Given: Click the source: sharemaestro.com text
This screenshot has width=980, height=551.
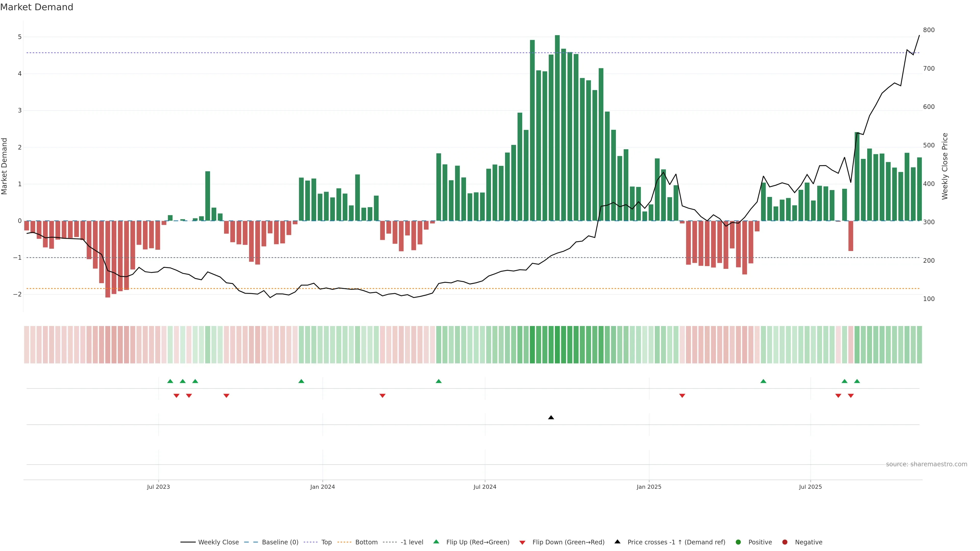Looking at the screenshot, I should click(x=926, y=464).
